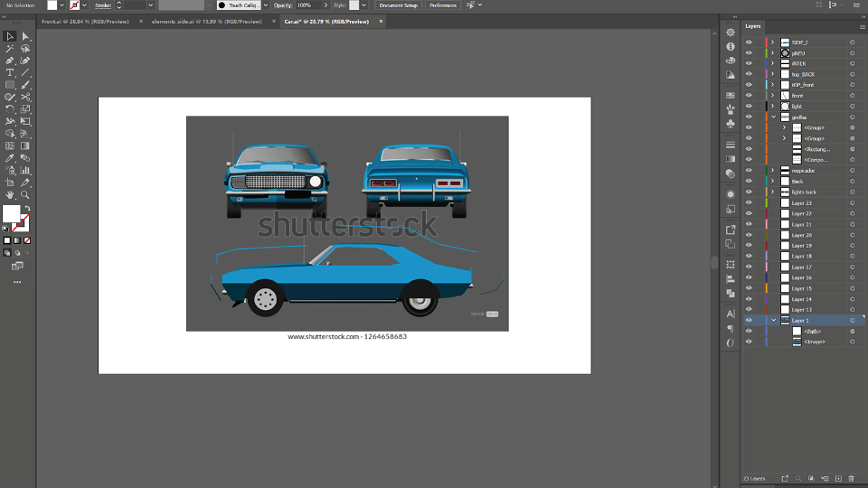The width and height of the screenshot is (868, 488).
Task: Switch to elements_side.ai document tab
Action: tap(206, 22)
